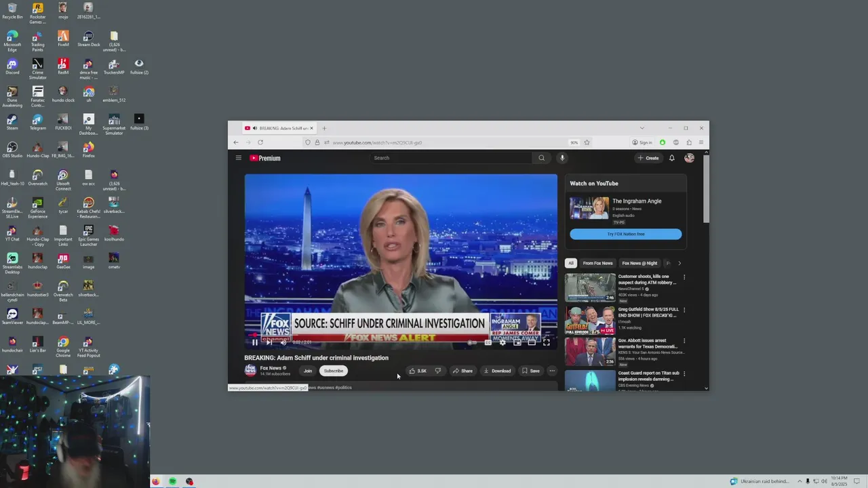This screenshot has height=488, width=868.
Task: Open Discord desktop shortcut
Action: 12,66
